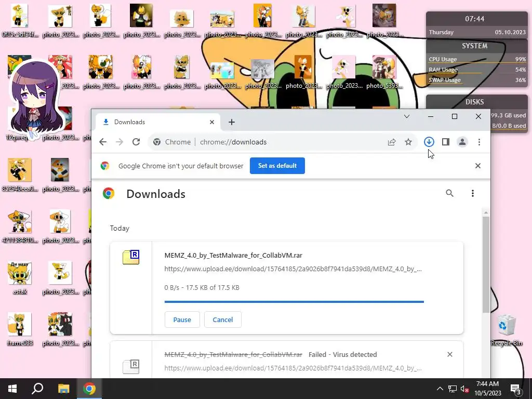This screenshot has width=532, height=399.
Task: Reload the downloads page
Action: (x=136, y=142)
